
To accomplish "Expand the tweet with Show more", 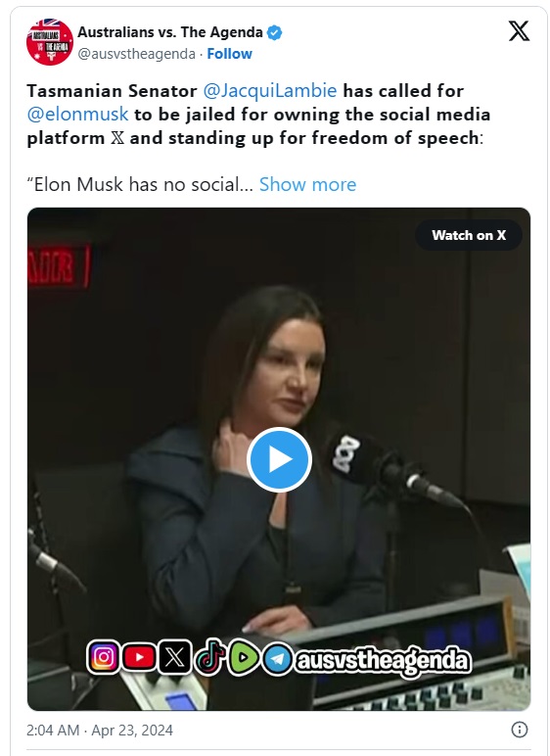I will (307, 184).
